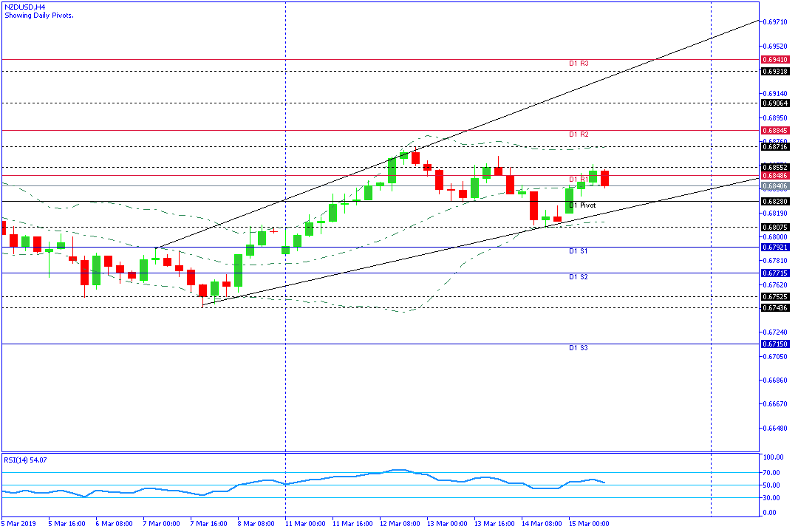Screen dimensions: 798x532
Task: Click the 11 Mar 00:00 time label
Action: tap(305, 523)
